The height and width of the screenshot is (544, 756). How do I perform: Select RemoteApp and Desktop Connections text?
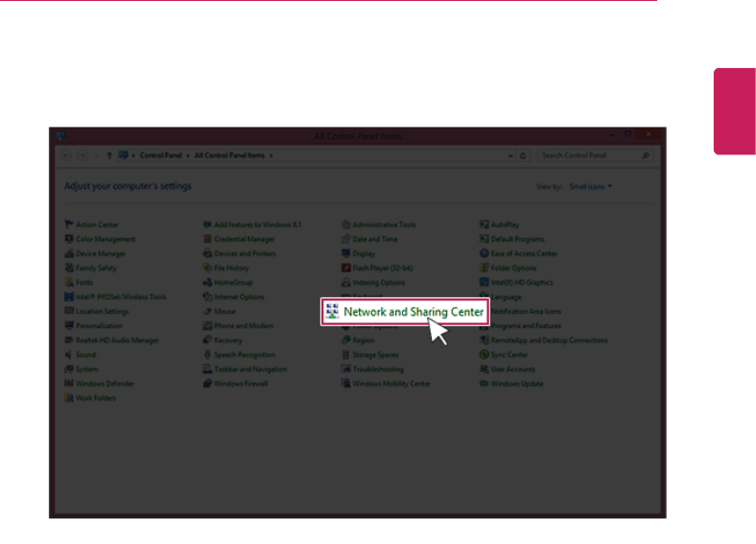[x=549, y=341]
